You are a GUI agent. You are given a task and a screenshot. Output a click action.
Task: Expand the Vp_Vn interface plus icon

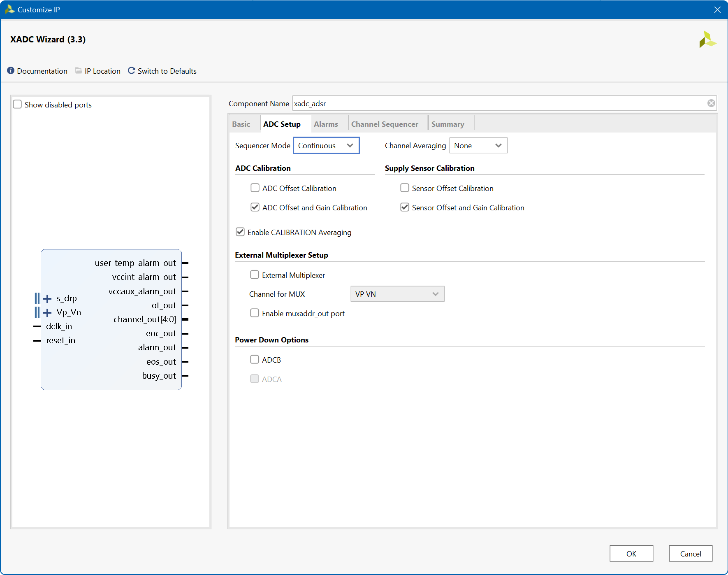coord(47,312)
